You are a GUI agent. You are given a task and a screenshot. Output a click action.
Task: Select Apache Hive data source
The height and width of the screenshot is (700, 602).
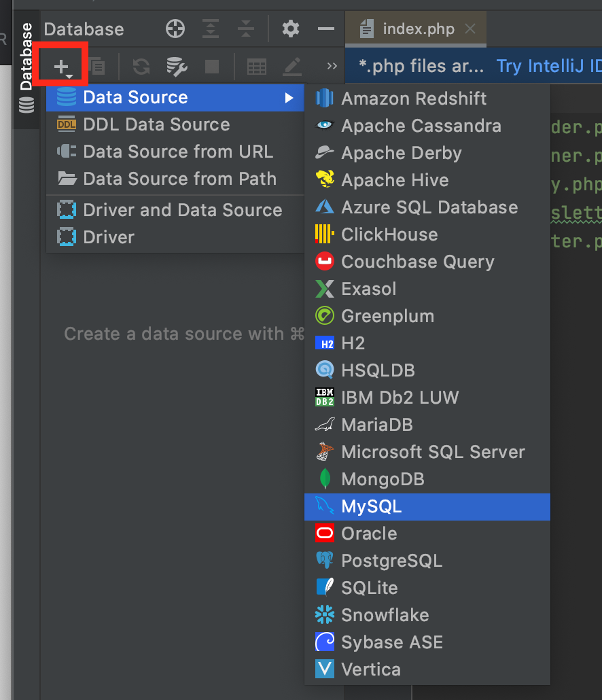point(427,180)
